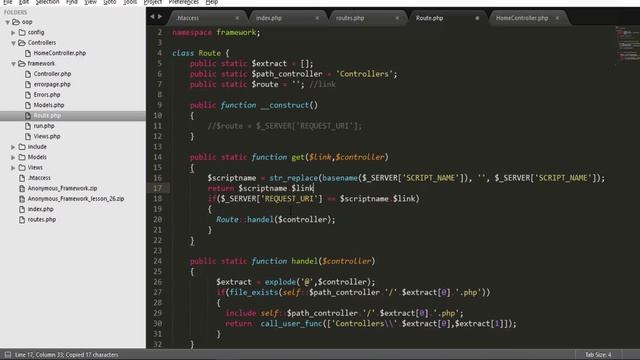Viewport: 640px width, 360px height.
Task: Open index.php in the sidebar
Action: [x=40, y=209]
